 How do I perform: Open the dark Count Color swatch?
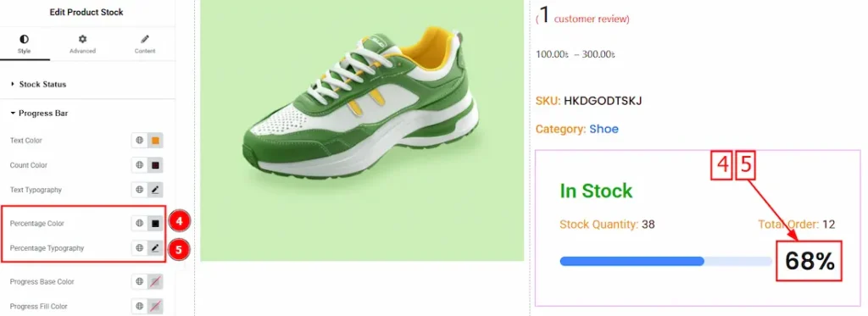click(x=156, y=165)
